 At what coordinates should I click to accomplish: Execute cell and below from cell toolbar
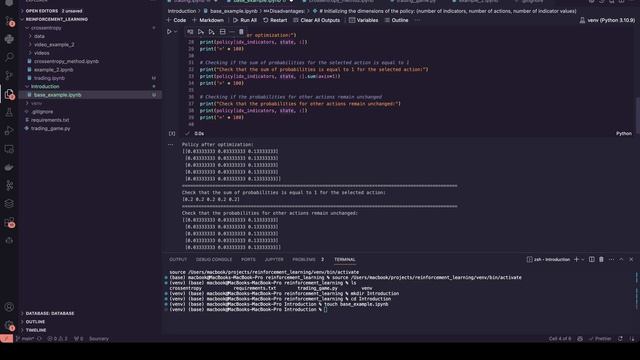(211, 31)
